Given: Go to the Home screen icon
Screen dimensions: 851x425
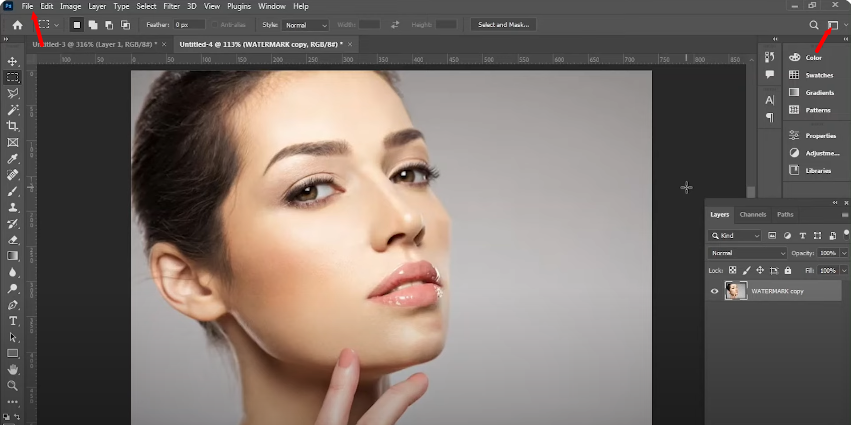Looking at the screenshot, I should (17, 25).
